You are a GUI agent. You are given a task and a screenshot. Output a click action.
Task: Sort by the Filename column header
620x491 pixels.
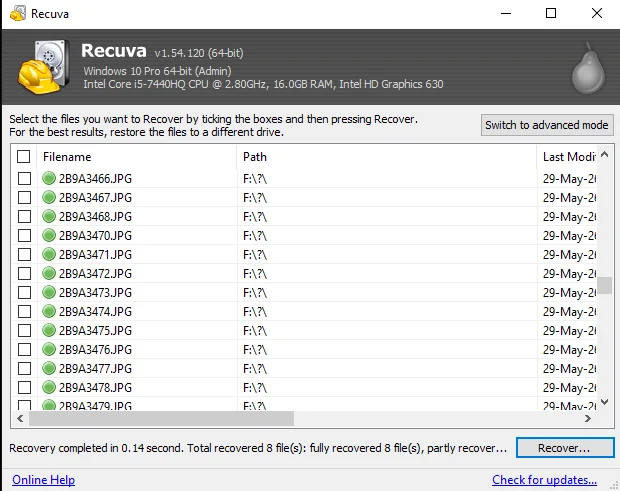pos(137,157)
